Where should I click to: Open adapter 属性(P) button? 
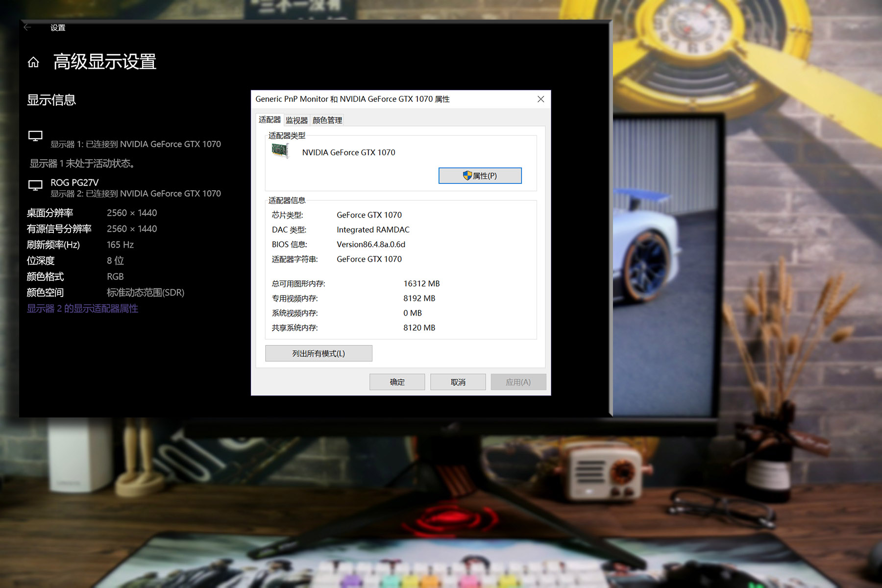tap(480, 175)
